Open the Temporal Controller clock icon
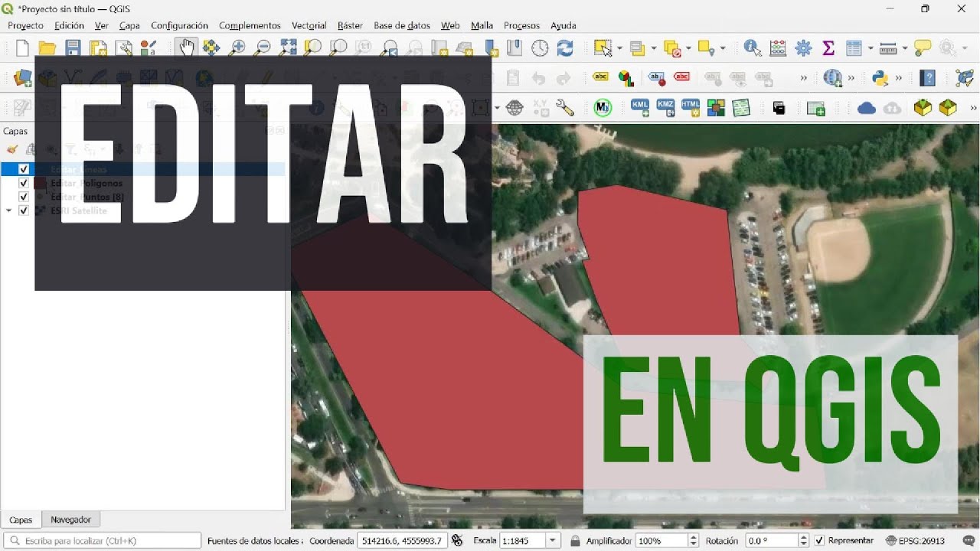This screenshot has width=980, height=551. [540, 47]
